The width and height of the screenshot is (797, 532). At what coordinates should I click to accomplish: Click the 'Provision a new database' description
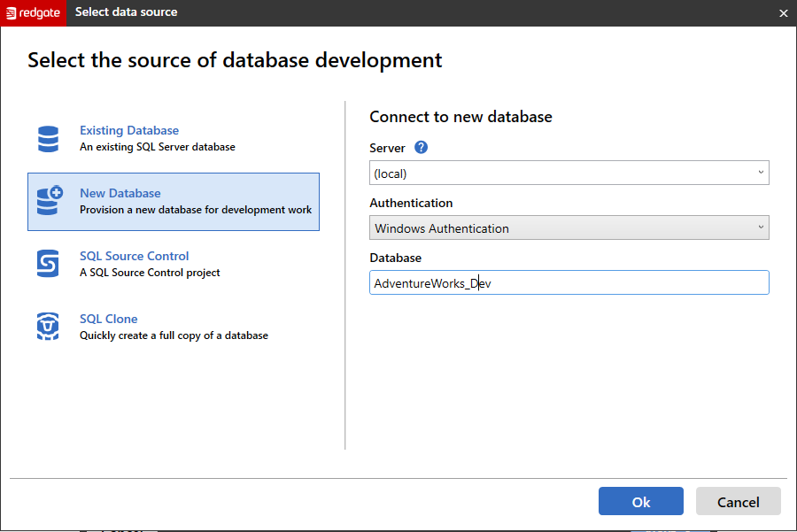tap(196, 210)
